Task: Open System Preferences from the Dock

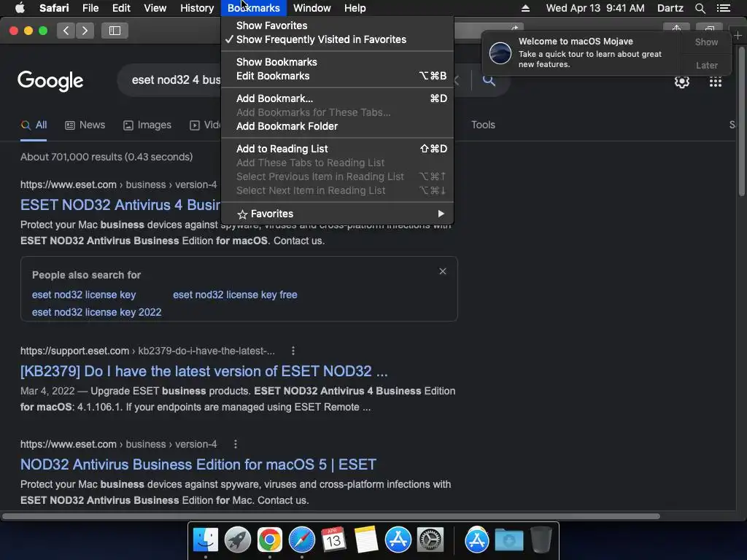Action: 430,540
